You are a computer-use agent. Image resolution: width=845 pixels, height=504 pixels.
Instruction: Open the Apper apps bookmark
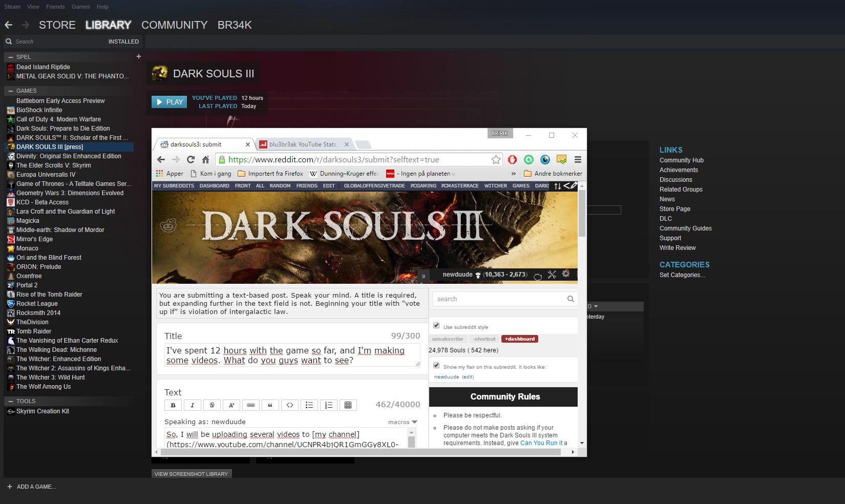[x=170, y=174]
